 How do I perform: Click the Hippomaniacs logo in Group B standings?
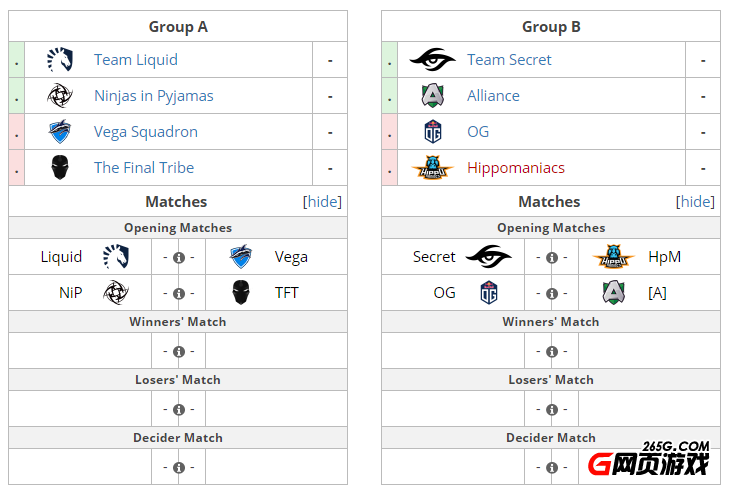point(433,168)
